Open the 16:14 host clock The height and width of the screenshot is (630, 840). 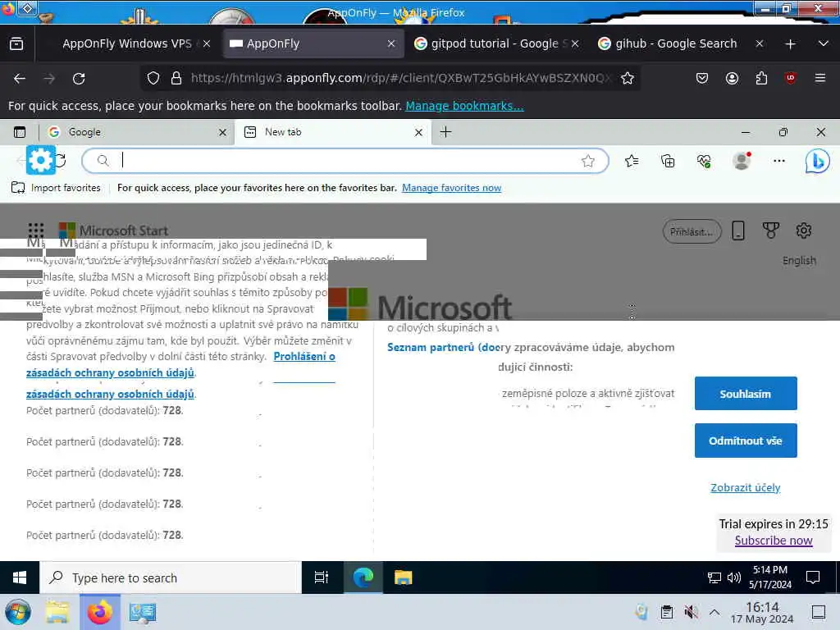762,612
